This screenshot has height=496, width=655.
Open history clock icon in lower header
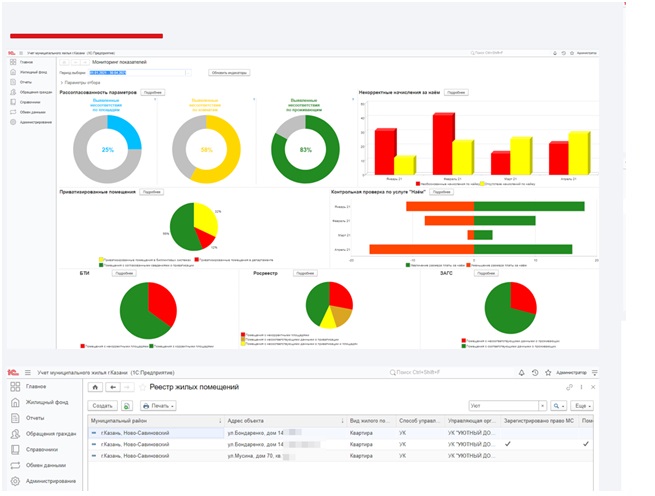point(535,373)
